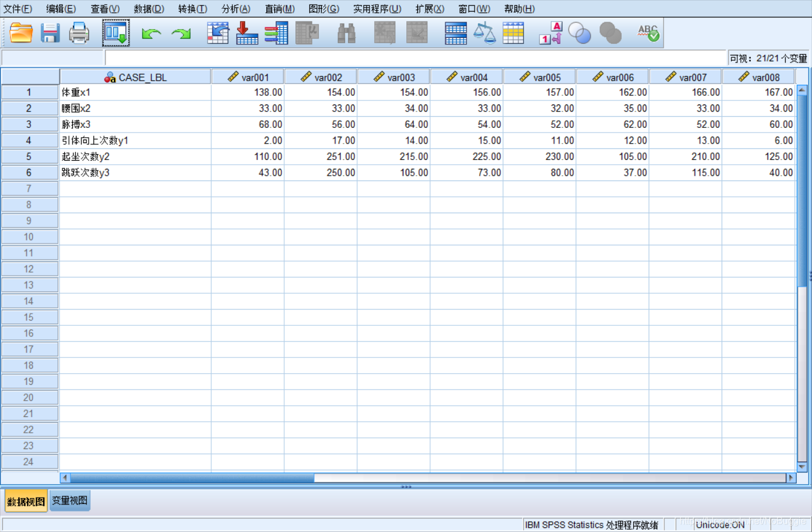Split file toolbar icon
Viewport: 812px width, 532px height.
coord(455,33)
